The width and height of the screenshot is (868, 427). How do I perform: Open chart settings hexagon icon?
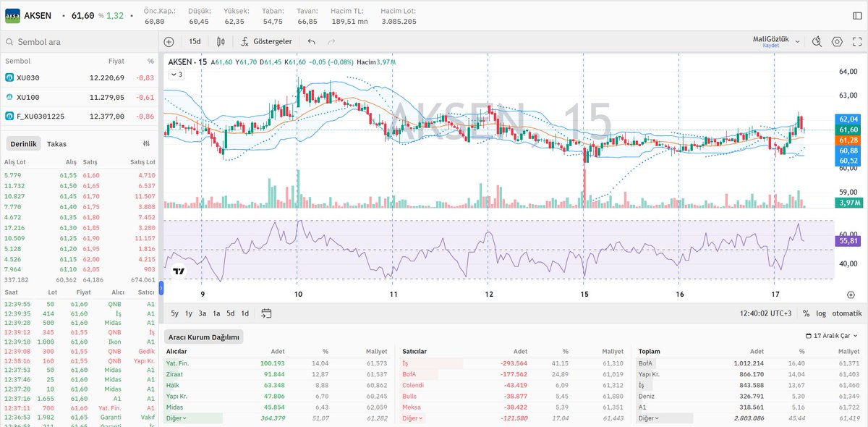(x=837, y=42)
